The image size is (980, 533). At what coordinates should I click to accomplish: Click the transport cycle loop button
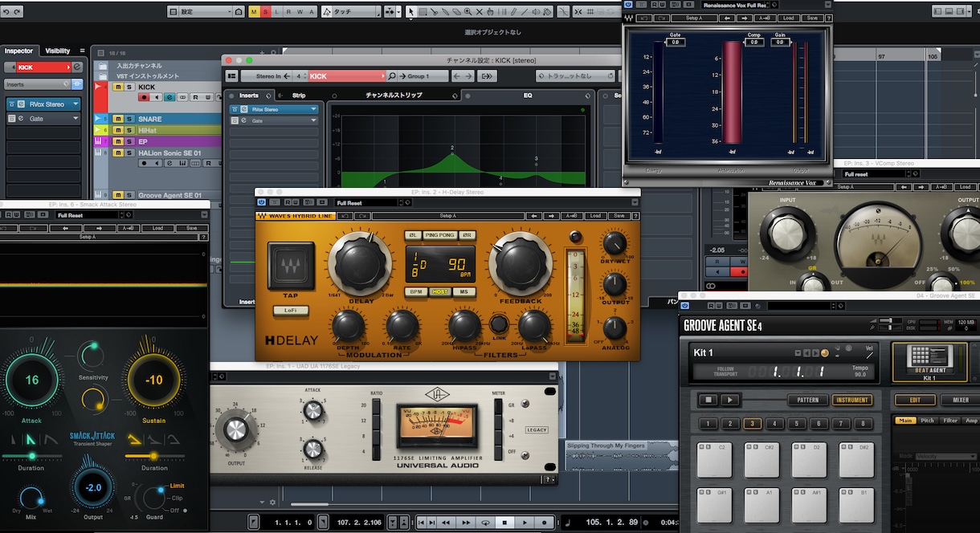[x=486, y=523]
